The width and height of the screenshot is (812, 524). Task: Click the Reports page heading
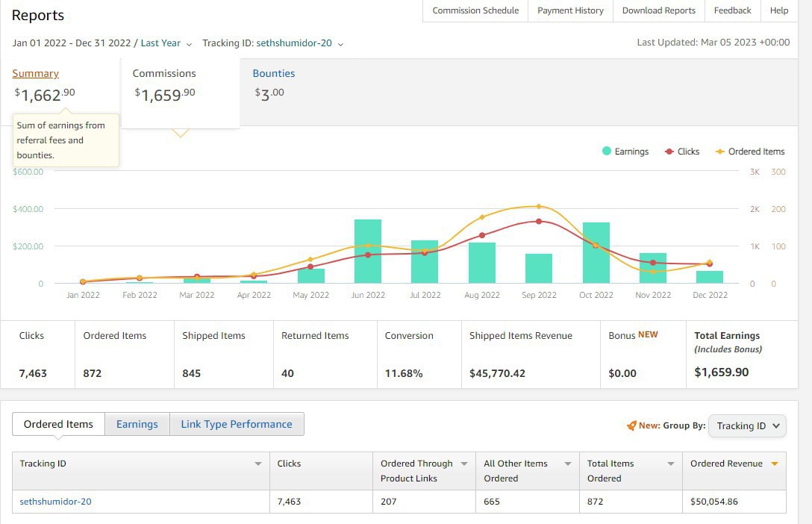coord(38,15)
